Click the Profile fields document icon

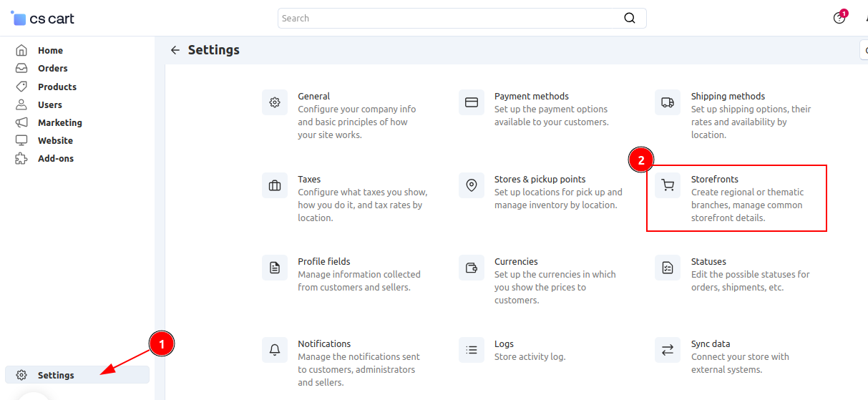click(x=275, y=268)
